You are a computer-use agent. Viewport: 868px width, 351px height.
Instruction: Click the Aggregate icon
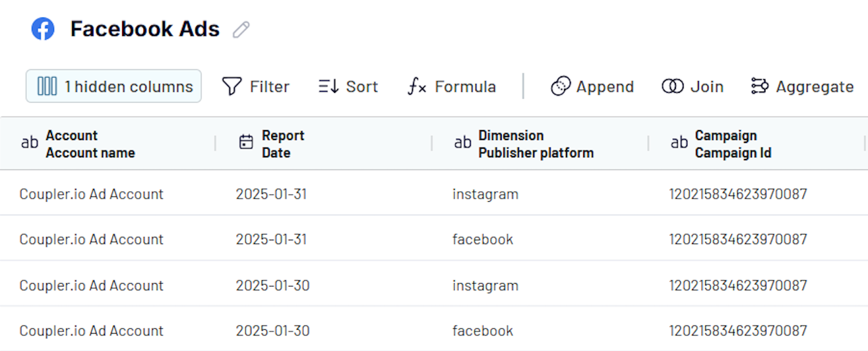(759, 86)
